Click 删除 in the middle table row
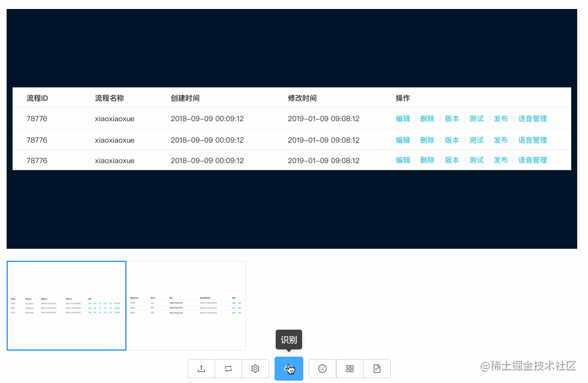 [427, 140]
